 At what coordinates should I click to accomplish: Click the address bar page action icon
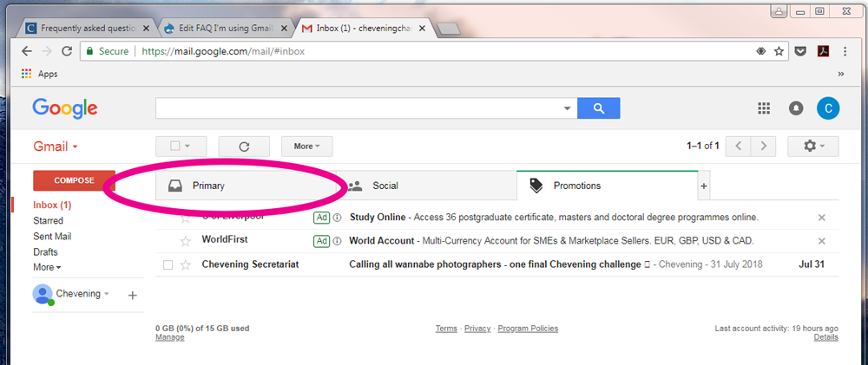[760, 51]
